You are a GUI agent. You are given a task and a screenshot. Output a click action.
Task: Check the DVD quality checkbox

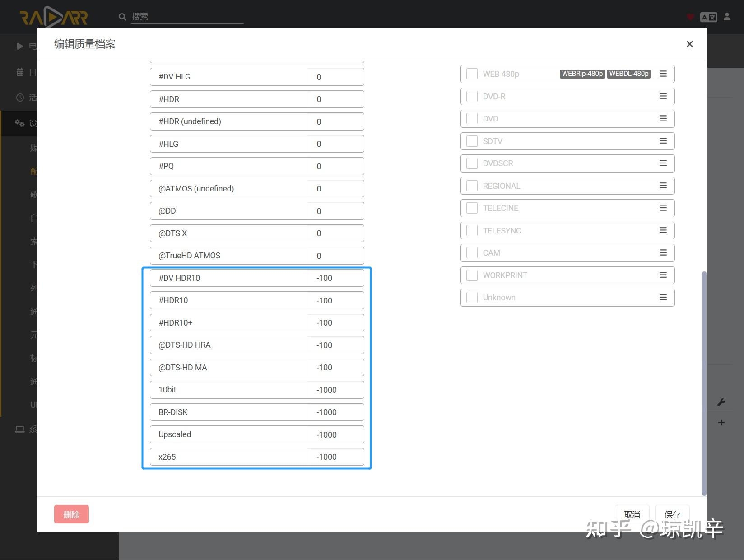click(472, 118)
